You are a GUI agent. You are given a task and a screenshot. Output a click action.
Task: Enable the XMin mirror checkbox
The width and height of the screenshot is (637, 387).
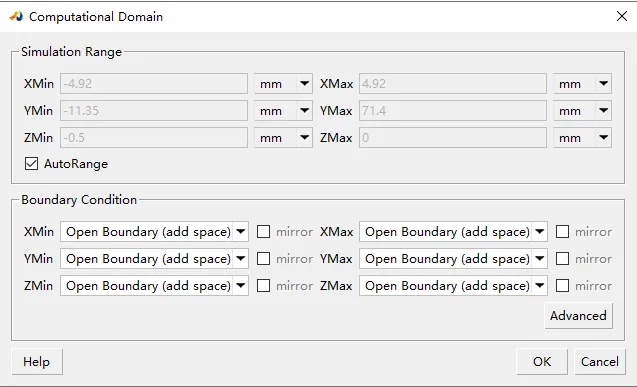tap(263, 231)
